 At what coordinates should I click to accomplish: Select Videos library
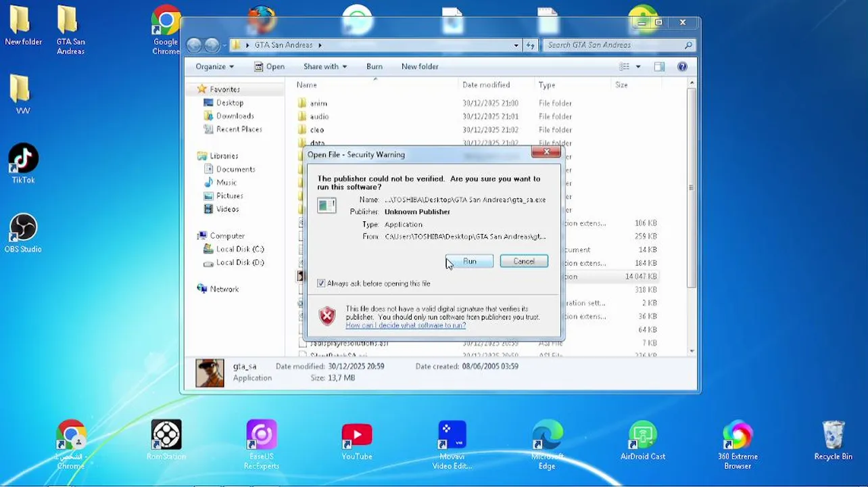(227, 209)
